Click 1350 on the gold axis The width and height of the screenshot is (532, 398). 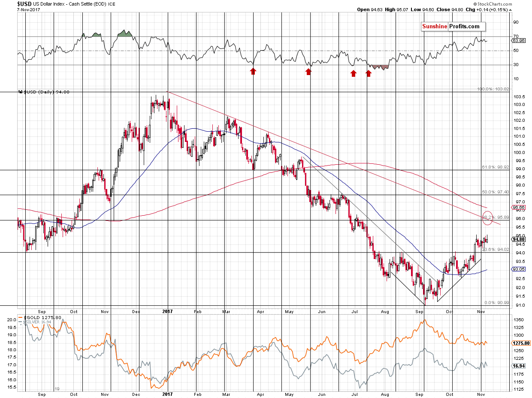coord(518,320)
